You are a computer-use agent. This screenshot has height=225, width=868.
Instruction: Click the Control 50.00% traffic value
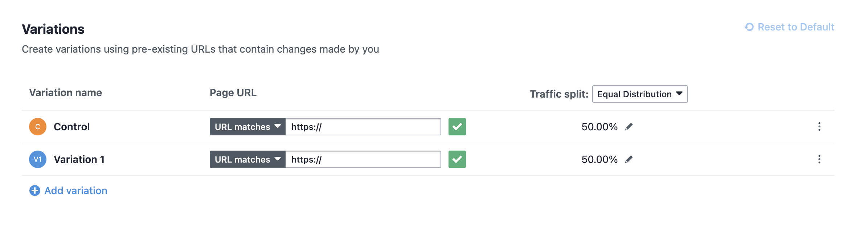pos(599,127)
